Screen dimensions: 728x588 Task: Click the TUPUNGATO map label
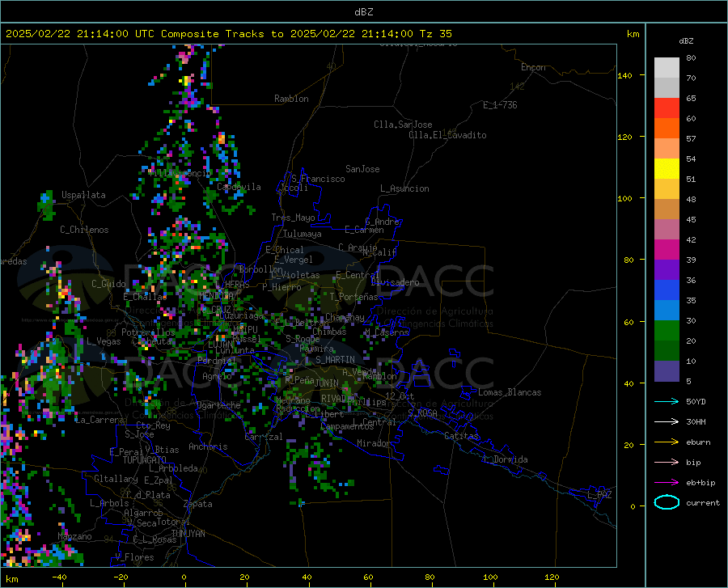point(145,460)
